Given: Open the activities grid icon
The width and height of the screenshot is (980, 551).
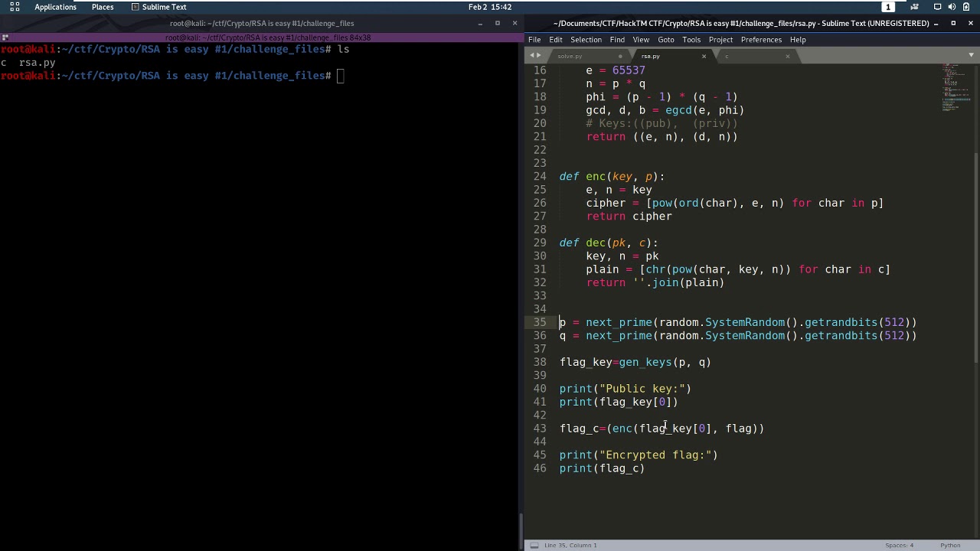Looking at the screenshot, I should click(15, 7).
